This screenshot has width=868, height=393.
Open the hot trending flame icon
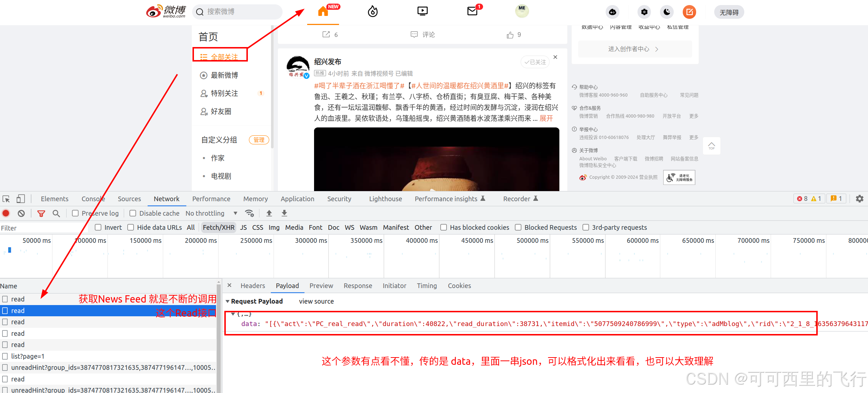(x=373, y=12)
